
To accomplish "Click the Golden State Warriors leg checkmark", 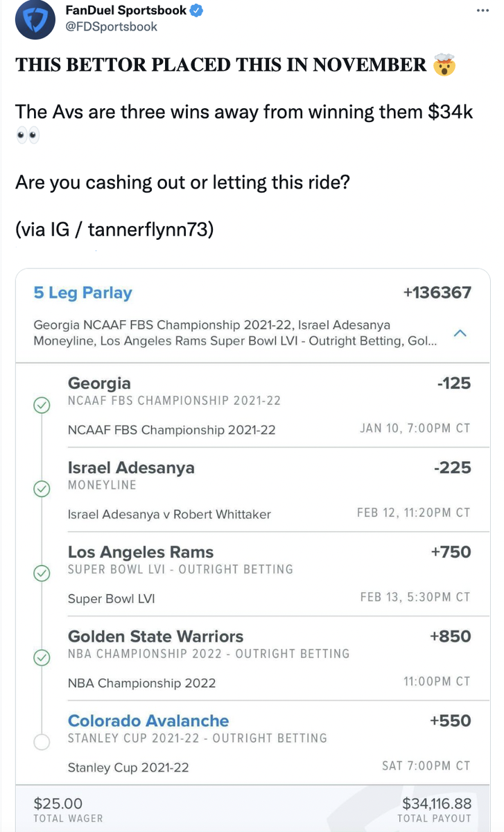I will (42, 657).
